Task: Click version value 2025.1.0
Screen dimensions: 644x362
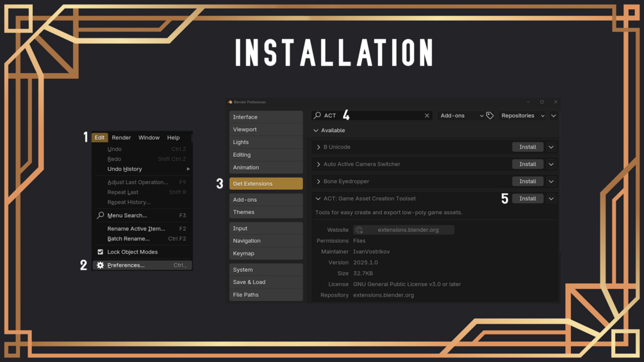Action: tap(365, 262)
